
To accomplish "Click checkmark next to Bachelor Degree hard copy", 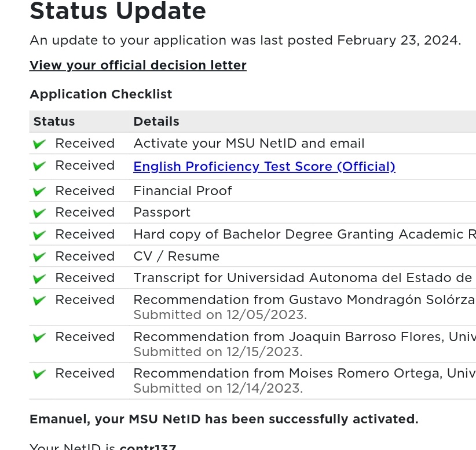I will tap(39, 235).
